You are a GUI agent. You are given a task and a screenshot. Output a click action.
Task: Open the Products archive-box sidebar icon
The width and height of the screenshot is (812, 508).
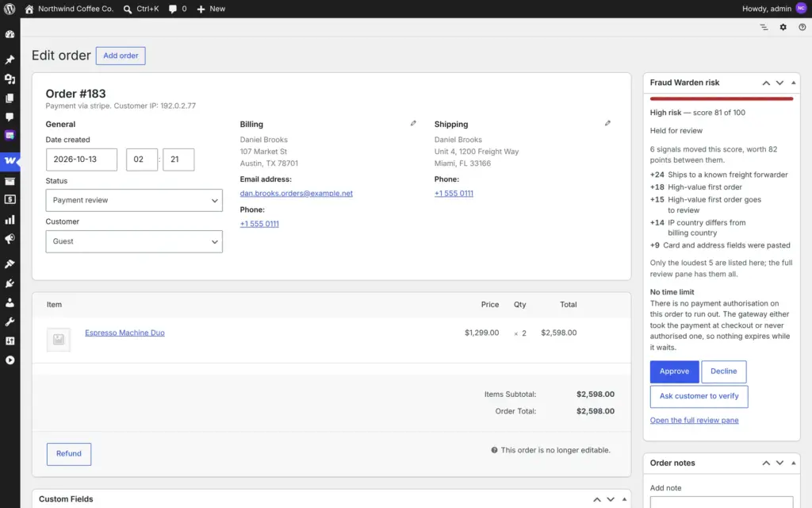pos(10,181)
